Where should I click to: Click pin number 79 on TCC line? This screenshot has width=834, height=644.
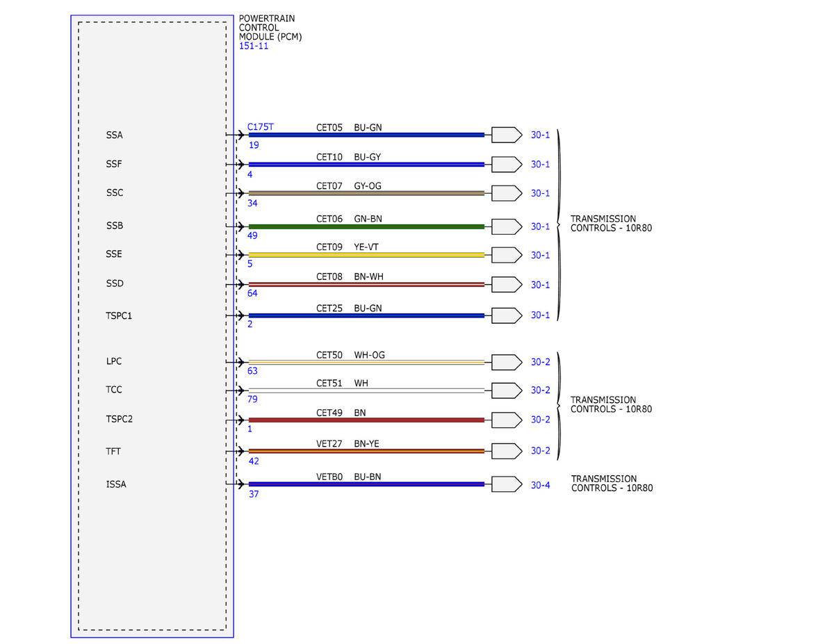[252, 399]
